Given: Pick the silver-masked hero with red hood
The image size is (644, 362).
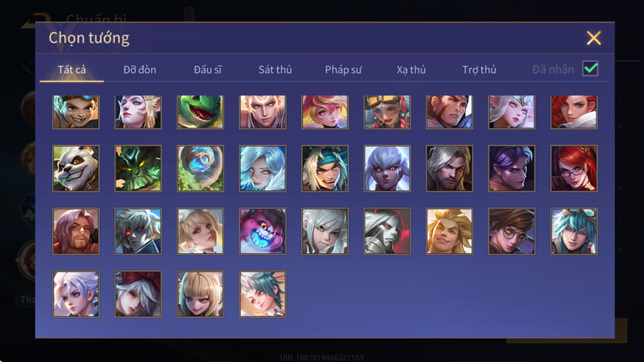Looking at the screenshot, I should (387, 231).
